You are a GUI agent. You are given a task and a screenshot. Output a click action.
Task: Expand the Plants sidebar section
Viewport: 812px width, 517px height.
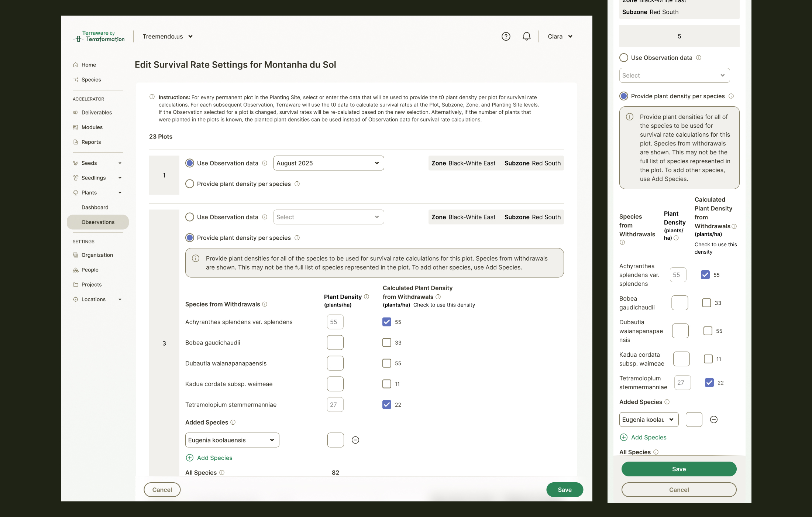[x=120, y=192]
